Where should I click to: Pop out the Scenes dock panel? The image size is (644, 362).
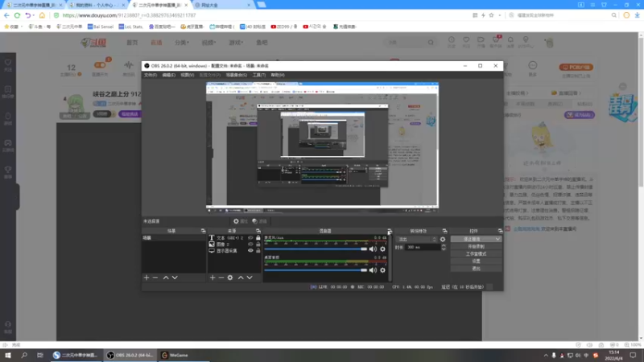click(x=203, y=231)
